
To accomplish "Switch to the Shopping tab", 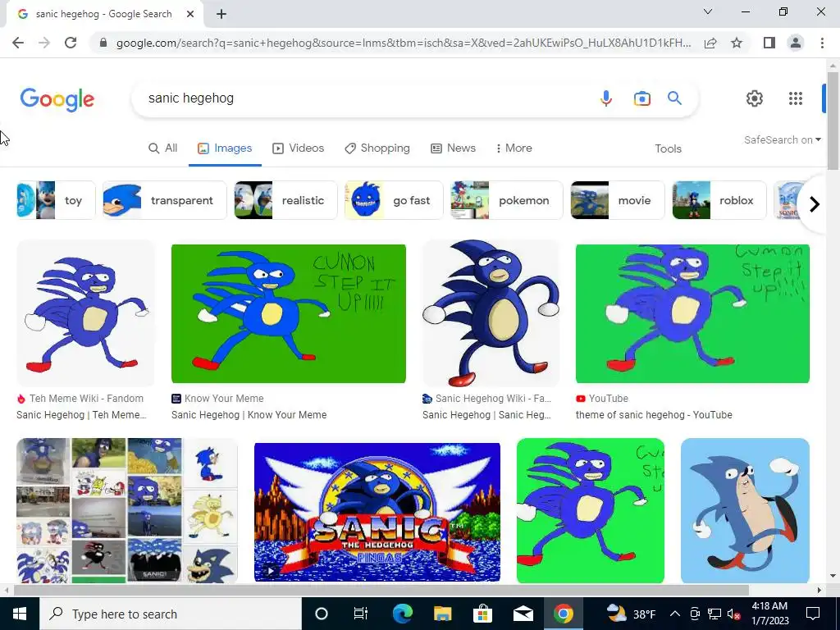I will click(377, 148).
